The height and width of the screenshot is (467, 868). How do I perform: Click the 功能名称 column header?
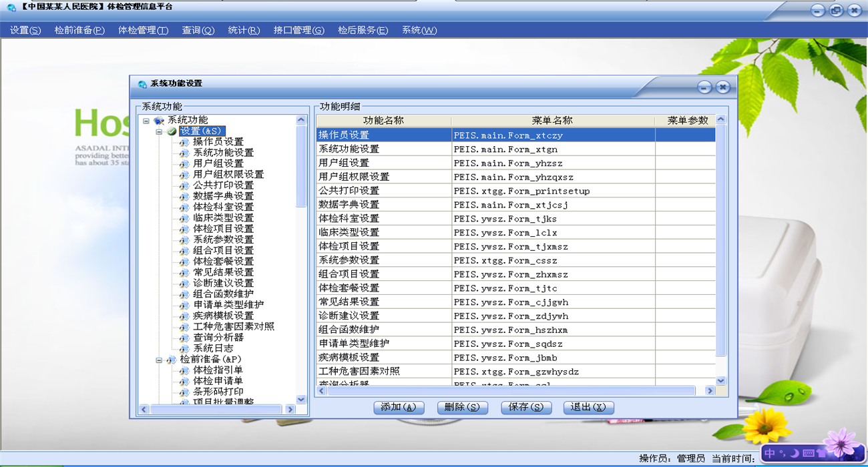[x=384, y=121]
